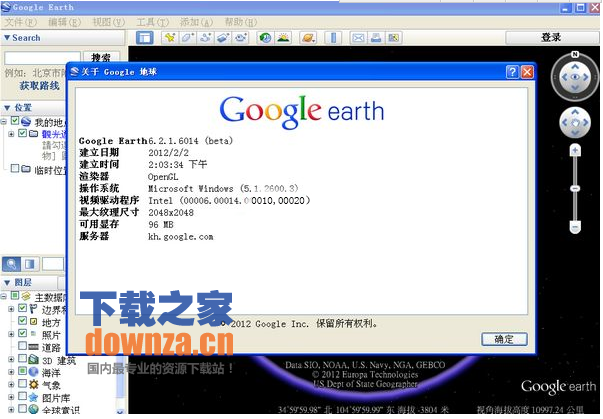This screenshot has height=419, width=603.
Task: Click the zoom slider handle
Action: [x=575, y=188]
